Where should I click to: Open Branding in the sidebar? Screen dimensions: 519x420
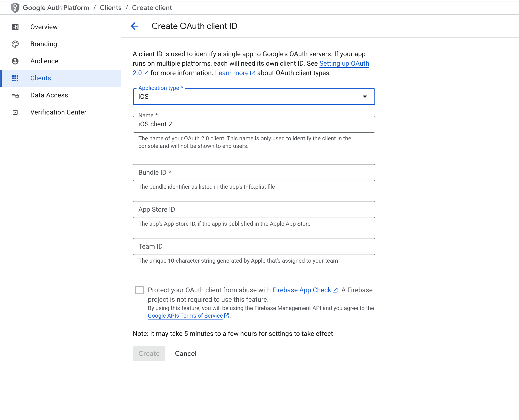click(60, 44)
